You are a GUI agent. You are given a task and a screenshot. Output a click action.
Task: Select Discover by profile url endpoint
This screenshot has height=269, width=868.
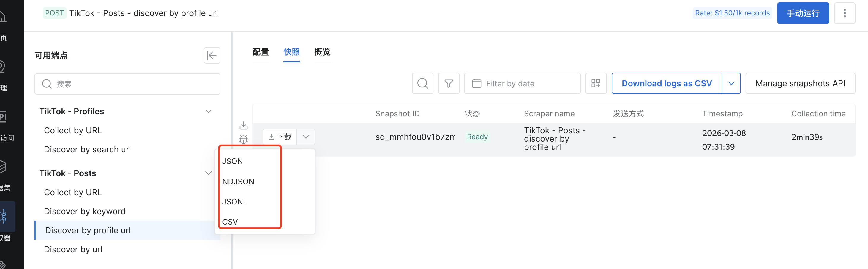click(127, 231)
